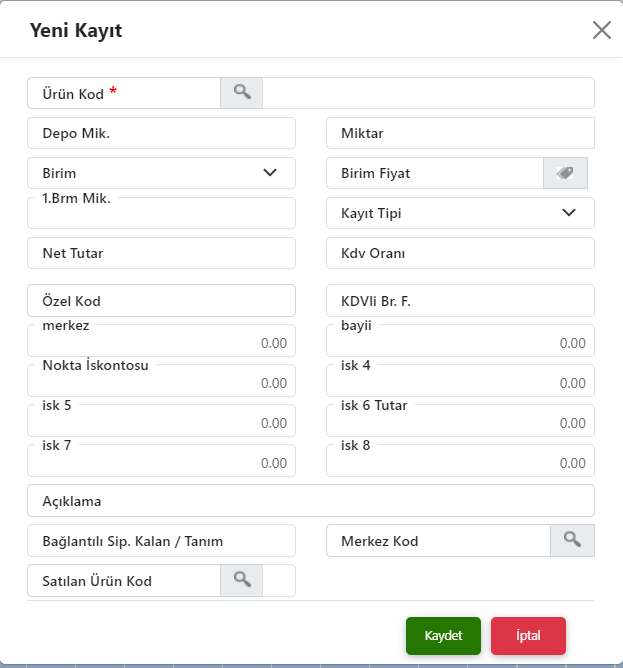
Task: Click the Net Tutar field
Action: (x=162, y=253)
